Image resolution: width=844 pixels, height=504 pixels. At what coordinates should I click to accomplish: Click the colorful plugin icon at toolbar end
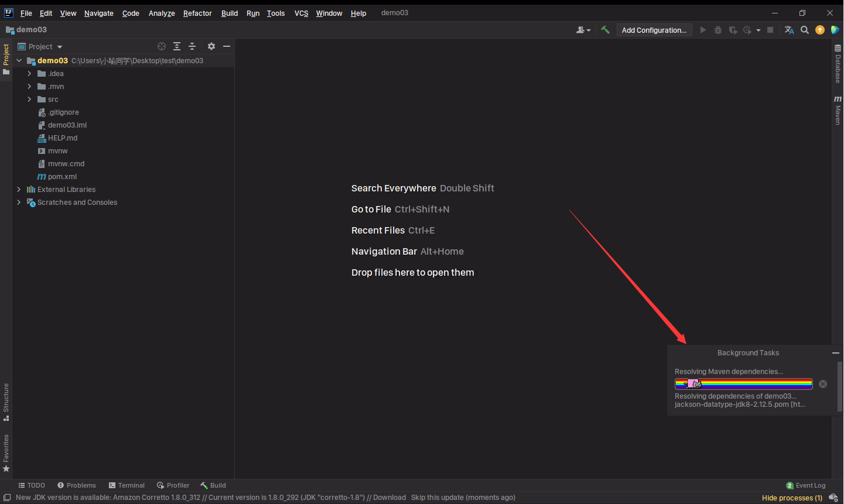(835, 30)
